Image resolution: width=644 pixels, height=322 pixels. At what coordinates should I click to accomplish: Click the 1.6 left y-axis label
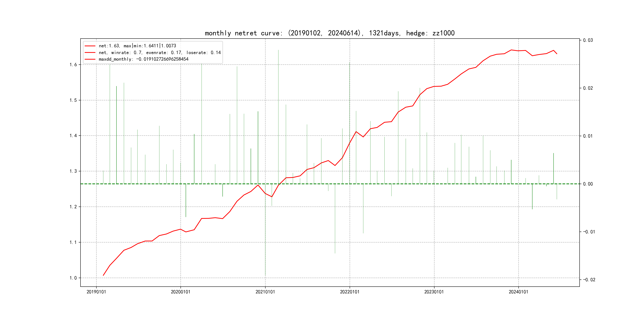[x=73, y=65]
